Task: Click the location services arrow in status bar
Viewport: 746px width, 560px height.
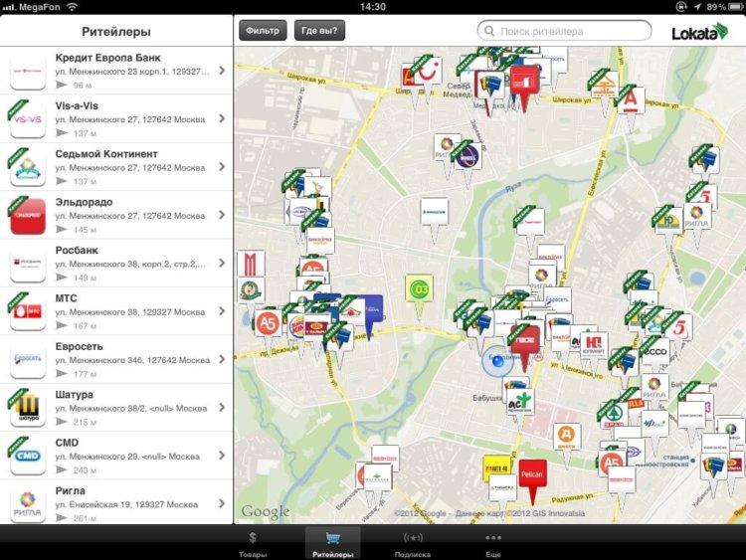Action: (x=697, y=7)
